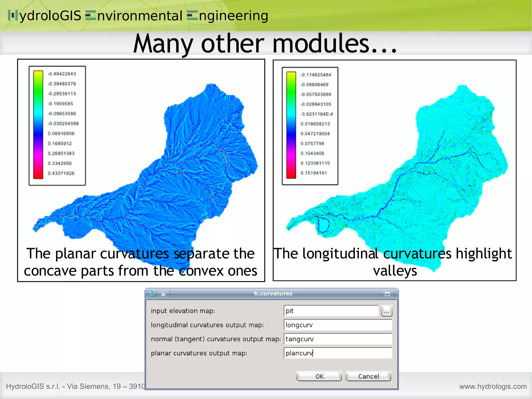Select the tangcurv output map field
Screen dimensions: 532x399
(x=338, y=339)
